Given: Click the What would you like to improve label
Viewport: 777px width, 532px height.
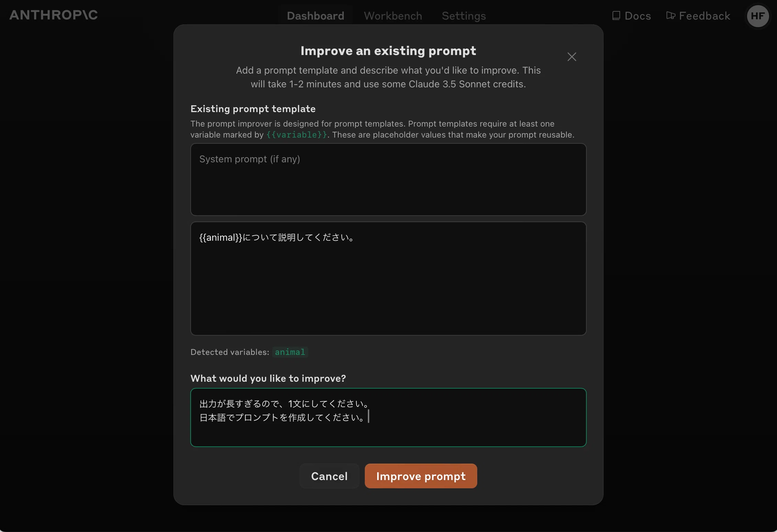Looking at the screenshot, I should 268,378.
